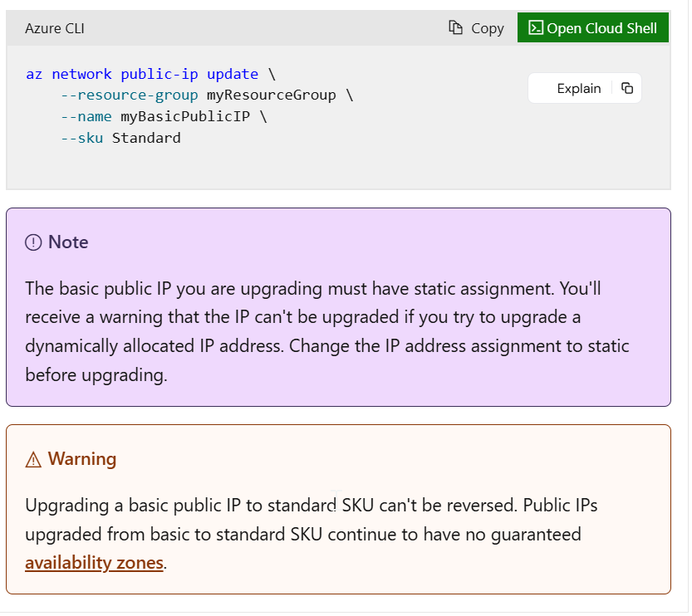Click the Note heading label
Viewport: 692px width, 616px height.
(x=66, y=242)
